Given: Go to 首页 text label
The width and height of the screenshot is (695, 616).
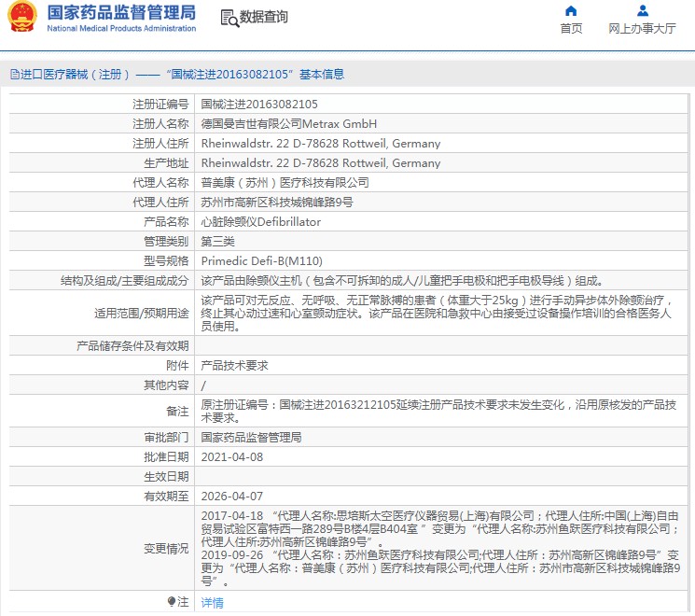Looking at the screenshot, I should tap(571, 29).
